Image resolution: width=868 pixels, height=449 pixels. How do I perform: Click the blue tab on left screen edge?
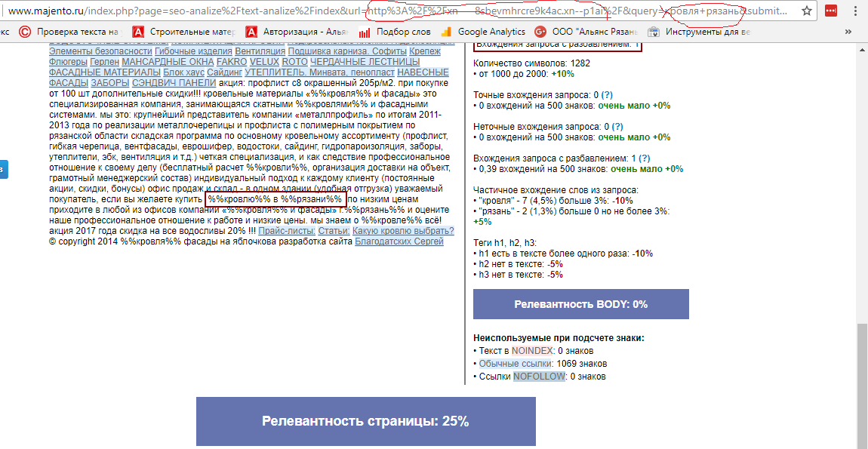click(x=3, y=170)
